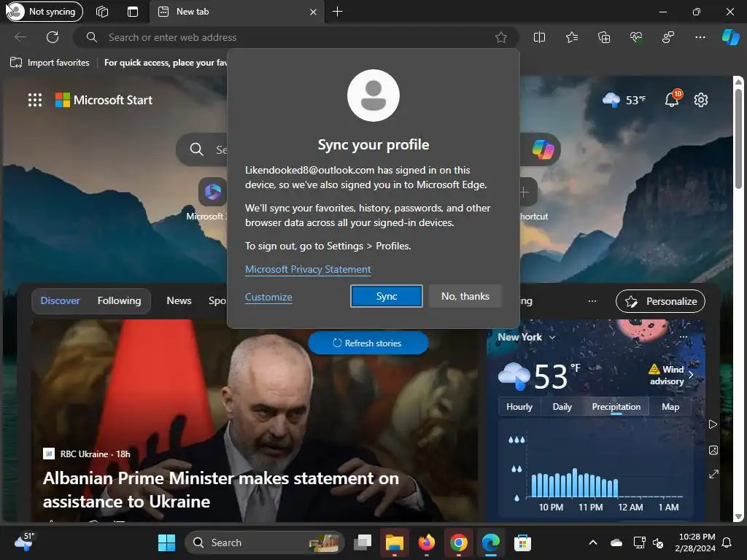The height and width of the screenshot is (560, 747).
Task: Open the Workspaces icon in the title bar
Action: click(102, 12)
